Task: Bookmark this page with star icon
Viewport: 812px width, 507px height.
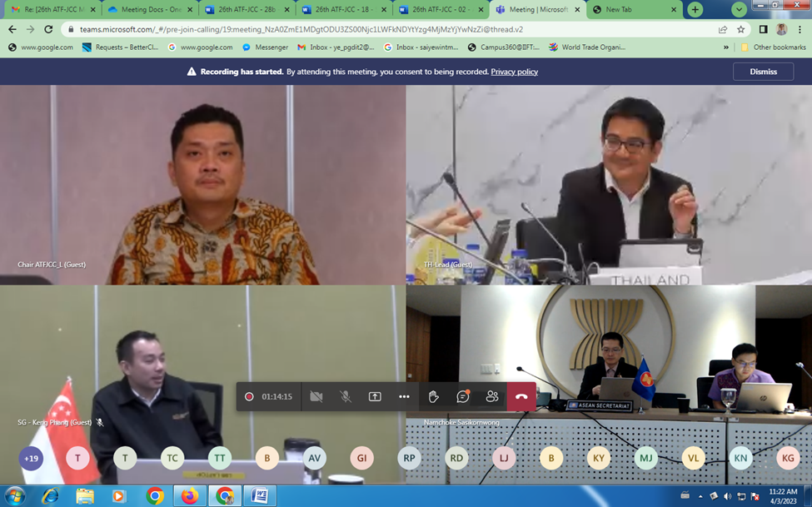Action: click(741, 29)
